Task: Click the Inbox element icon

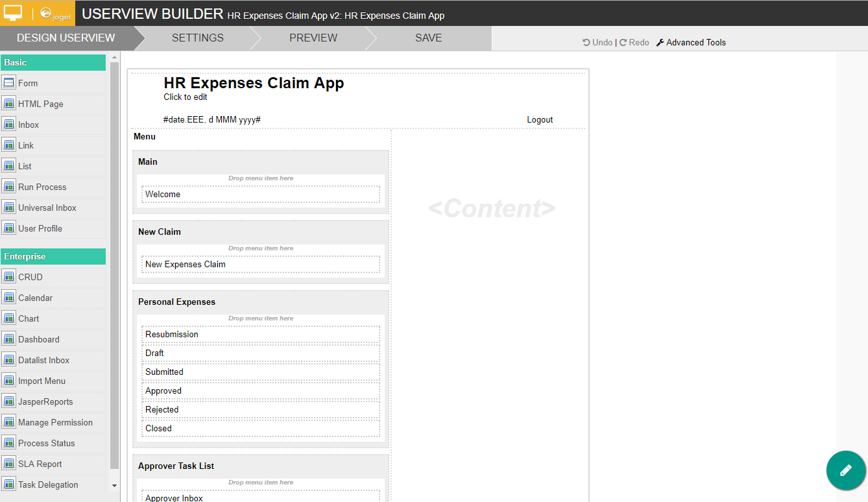Action: click(8, 124)
